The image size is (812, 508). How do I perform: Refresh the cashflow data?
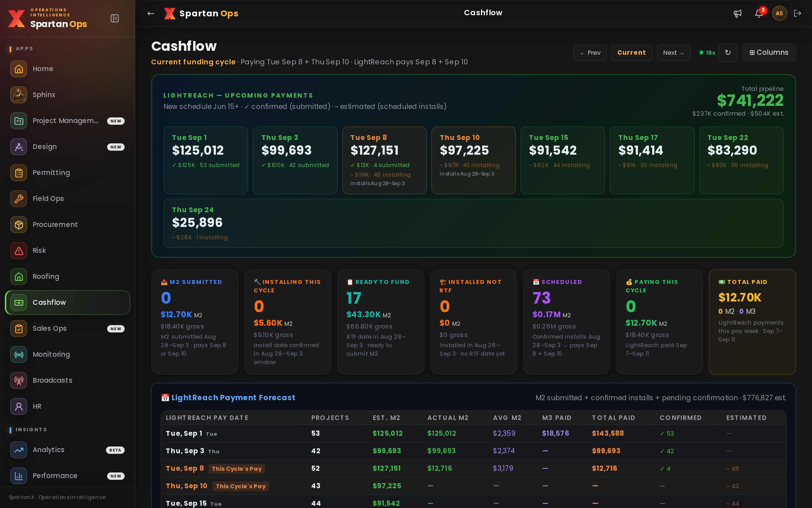click(728, 53)
